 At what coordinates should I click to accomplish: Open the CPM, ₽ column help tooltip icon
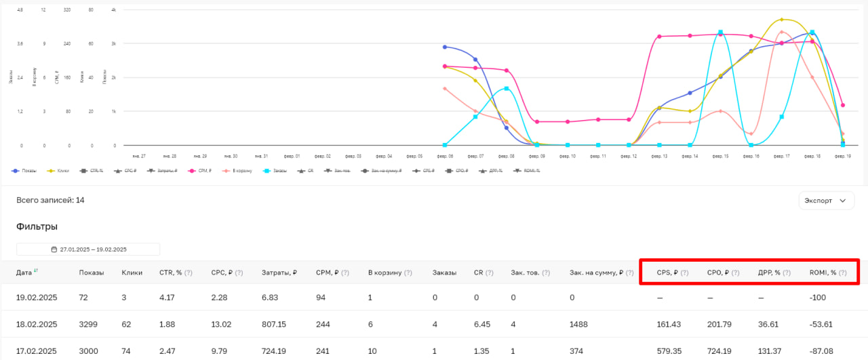click(344, 273)
